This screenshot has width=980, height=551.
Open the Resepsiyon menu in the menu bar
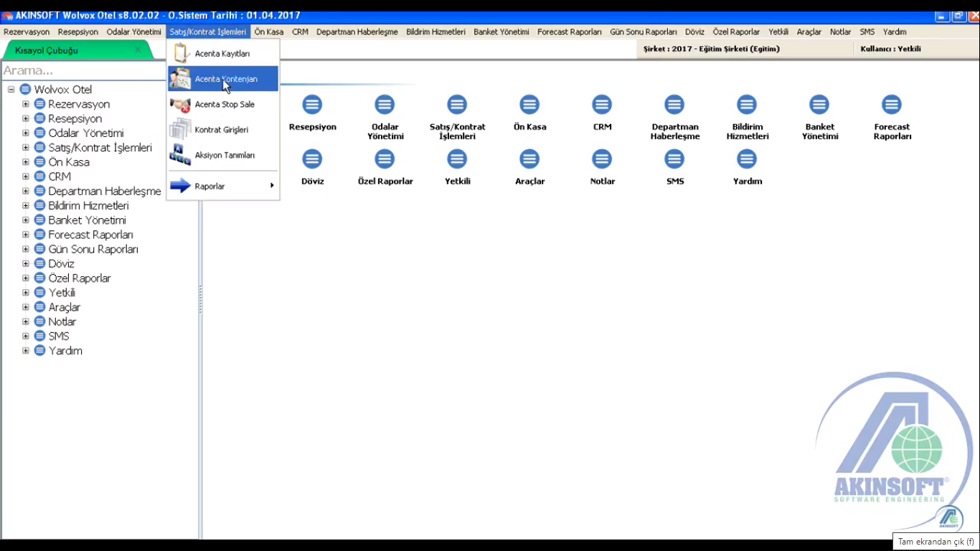(78, 32)
